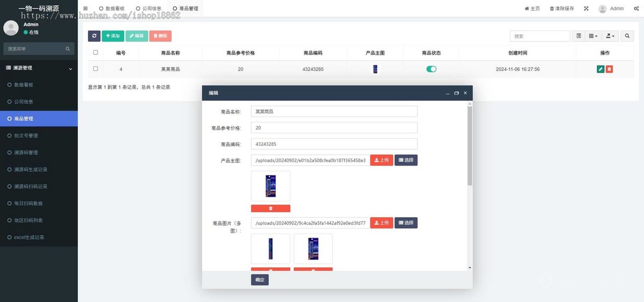The height and width of the screenshot is (302, 644).
Task: Click the 产品主图 path input field
Action: [310, 160]
